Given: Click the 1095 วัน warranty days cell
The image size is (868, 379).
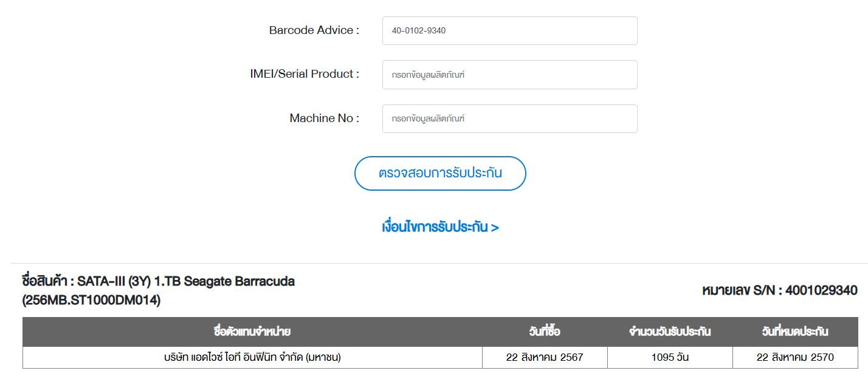Looking at the screenshot, I should (670, 357).
